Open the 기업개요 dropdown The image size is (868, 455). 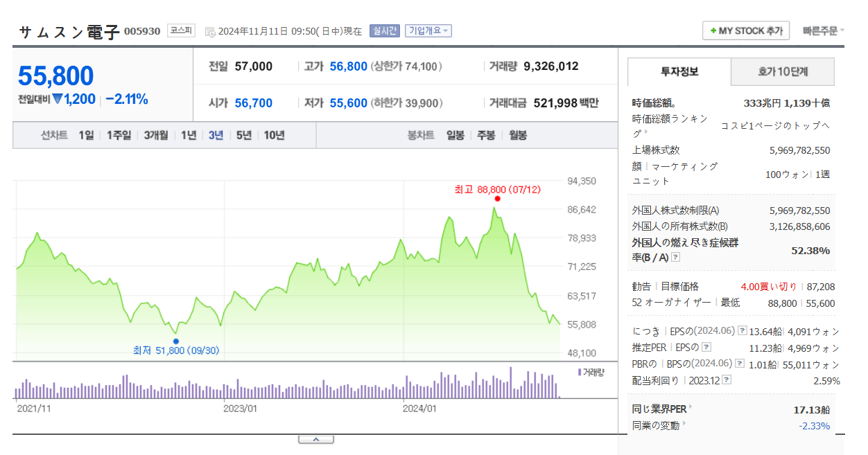(x=428, y=31)
